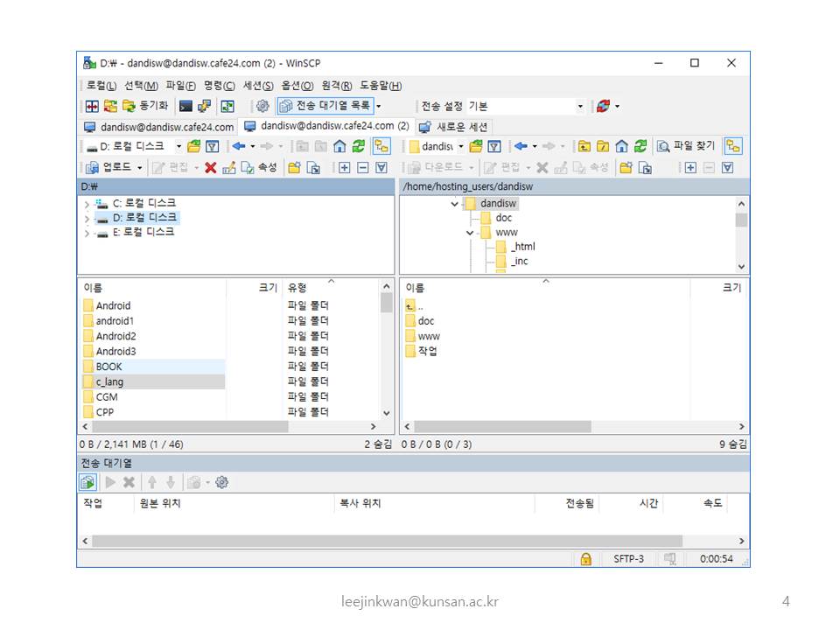
Task: Expand the C: local disk tree node
Action: point(87,204)
